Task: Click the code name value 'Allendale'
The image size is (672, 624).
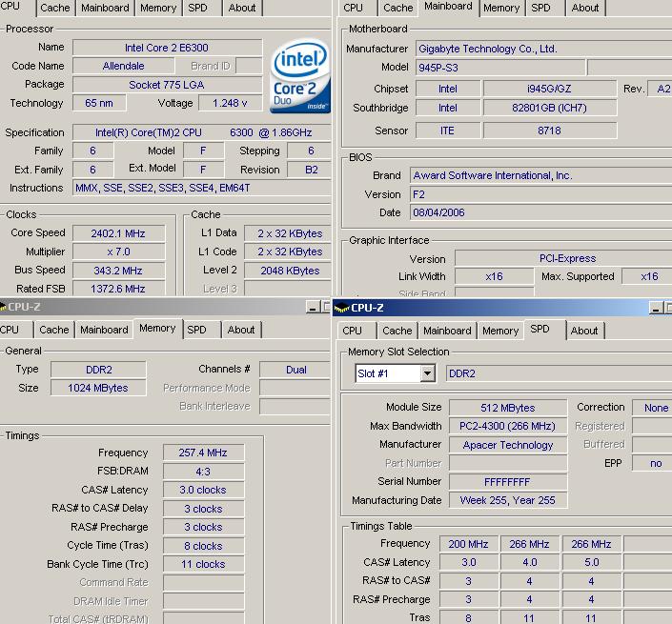Action: point(123,66)
